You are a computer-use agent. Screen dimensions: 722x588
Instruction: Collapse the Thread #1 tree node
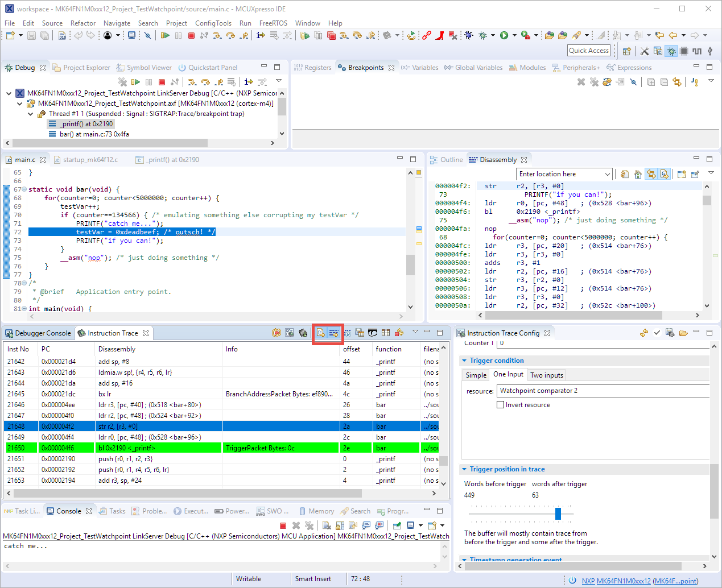[x=31, y=114]
